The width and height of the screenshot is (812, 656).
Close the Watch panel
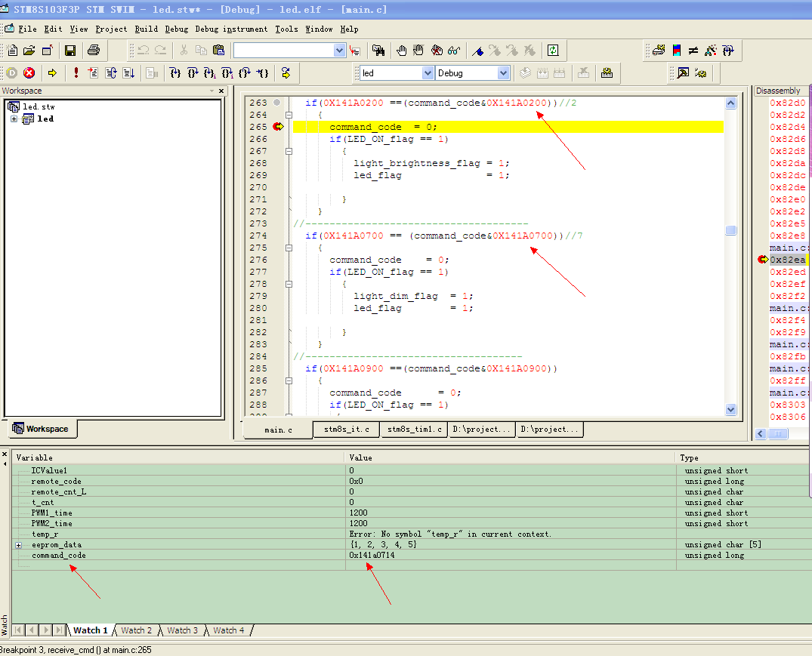coord(5,454)
